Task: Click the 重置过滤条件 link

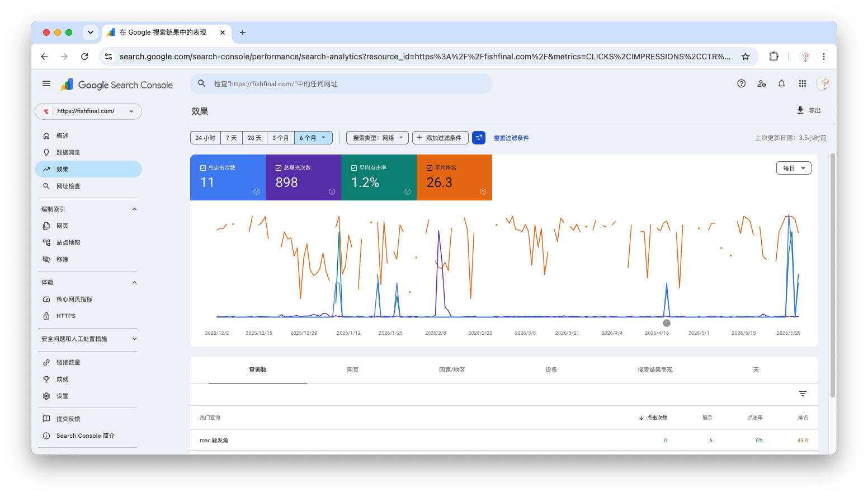Action: [511, 138]
